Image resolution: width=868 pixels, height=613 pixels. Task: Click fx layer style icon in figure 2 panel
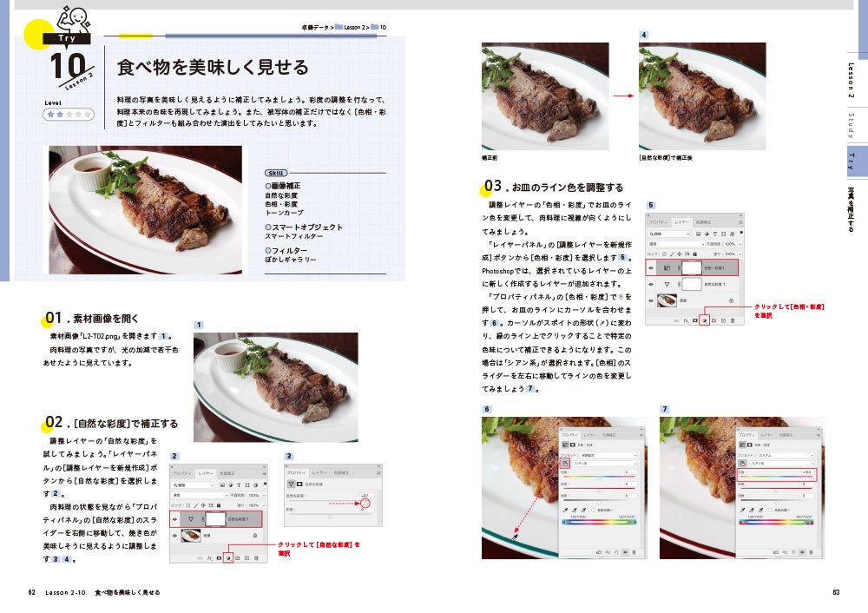(x=210, y=558)
